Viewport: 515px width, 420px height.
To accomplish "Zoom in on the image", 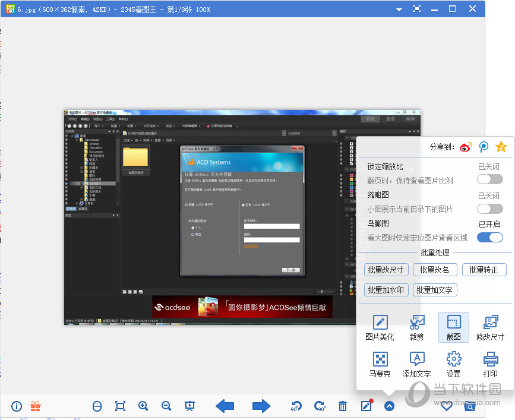I will [x=143, y=406].
